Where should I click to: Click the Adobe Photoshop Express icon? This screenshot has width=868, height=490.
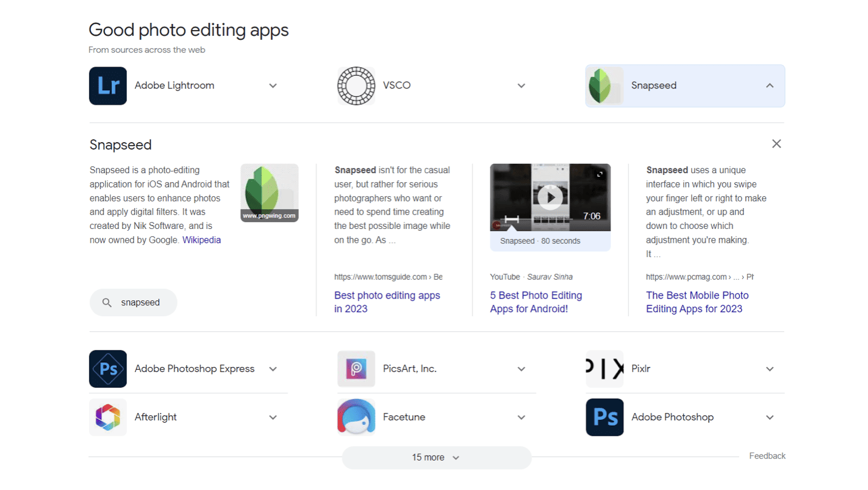(x=108, y=369)
